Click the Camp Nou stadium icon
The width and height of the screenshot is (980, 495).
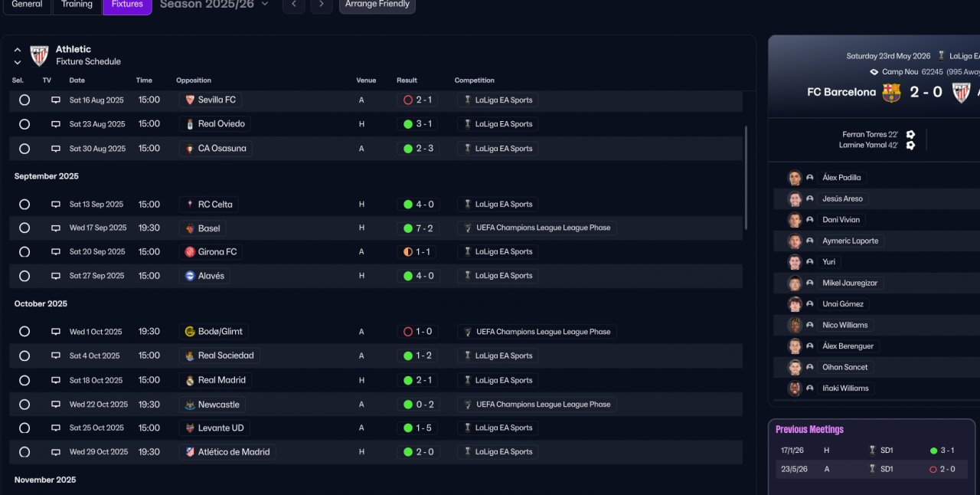[874, 72]
